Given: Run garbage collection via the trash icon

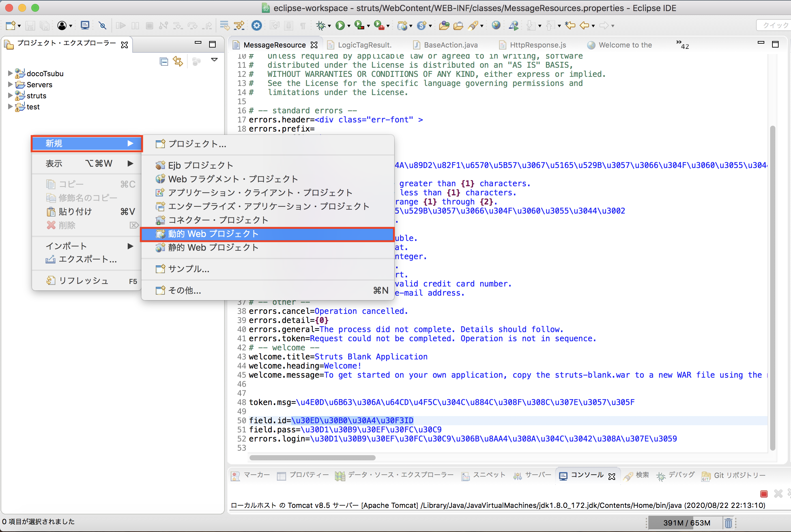Looking at the screenshot, I should coord(728,523).
